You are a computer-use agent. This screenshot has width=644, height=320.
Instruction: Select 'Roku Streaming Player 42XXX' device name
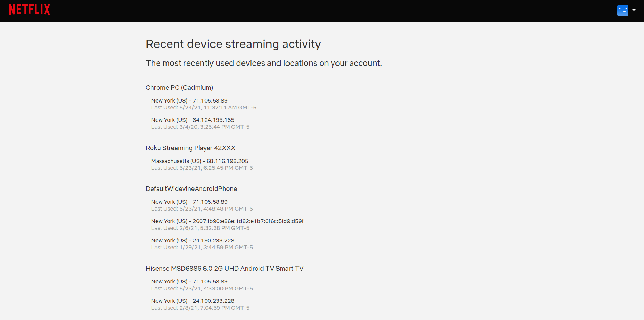pyautogui.click(x=190, y=148)
